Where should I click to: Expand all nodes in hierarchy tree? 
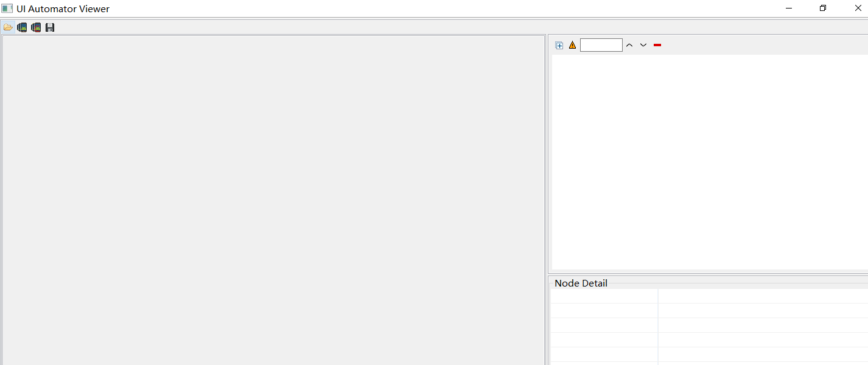pyautogui.click(x=559, y=45)
